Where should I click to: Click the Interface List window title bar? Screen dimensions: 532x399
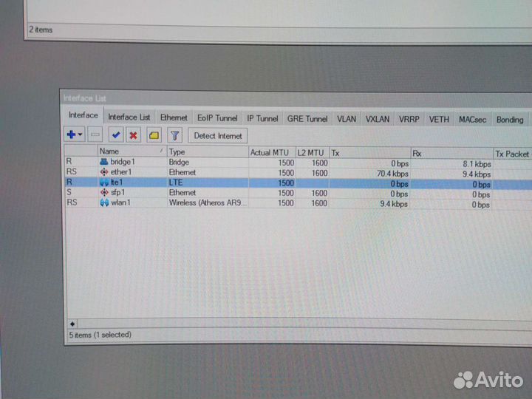[295, 98]
